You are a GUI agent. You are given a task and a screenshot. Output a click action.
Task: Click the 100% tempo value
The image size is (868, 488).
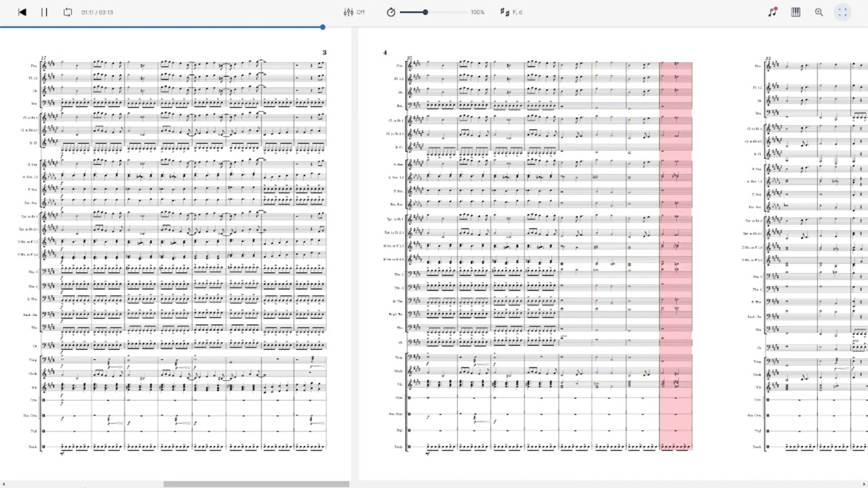pyautogui.click(x=477, y=12)
